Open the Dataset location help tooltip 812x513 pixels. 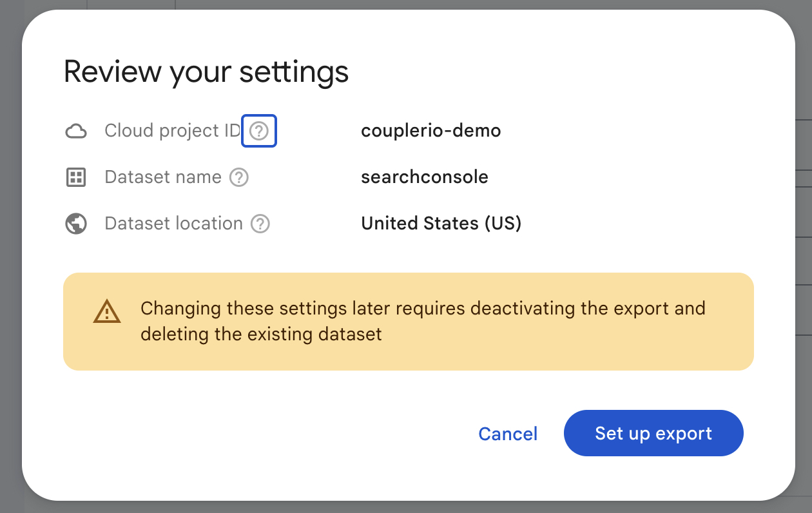point(260,223)
